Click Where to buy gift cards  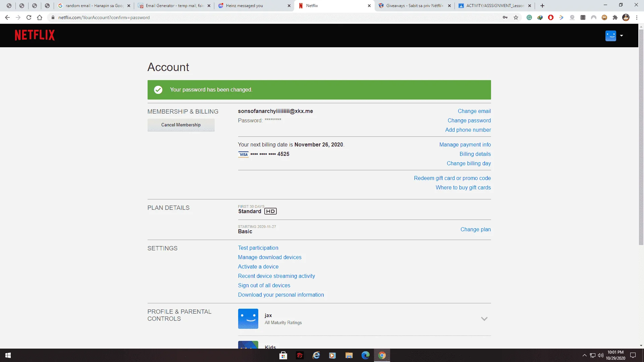click(x=463, y=187)
